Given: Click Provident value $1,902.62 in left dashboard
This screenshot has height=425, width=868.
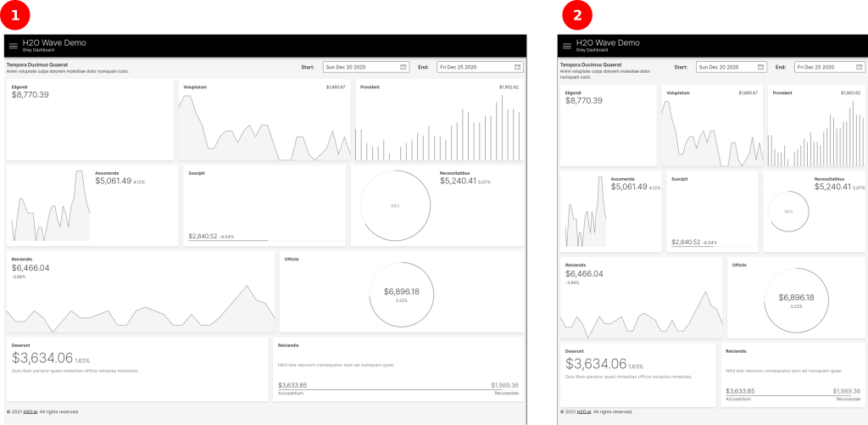Looking at the screenshot, I should click(x=509, y=87).
